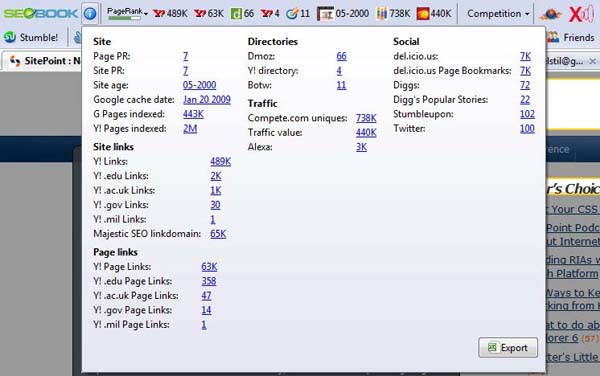Click Y! directory value 4 link
Image resolution: width=600 pixels, height=376 pixels.
[339, 71]
